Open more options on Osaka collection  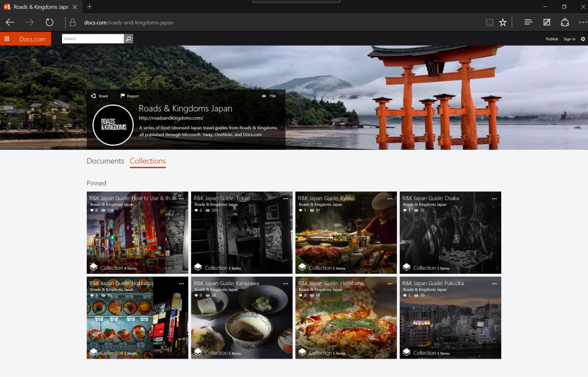(494, 198)
